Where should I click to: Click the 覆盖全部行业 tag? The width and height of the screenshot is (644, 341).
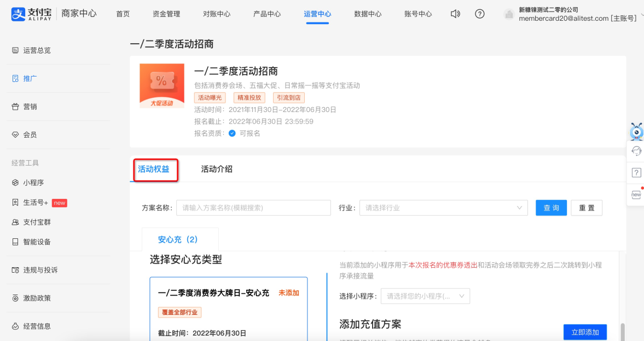click(x=180, y=312)
